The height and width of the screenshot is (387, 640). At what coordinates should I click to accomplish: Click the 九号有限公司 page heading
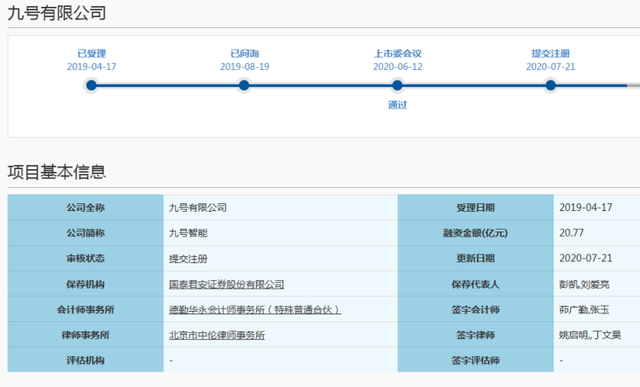point(57,13)
